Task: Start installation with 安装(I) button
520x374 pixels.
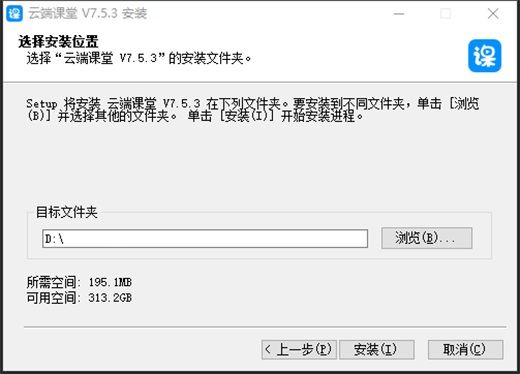Action: [377, 349]
